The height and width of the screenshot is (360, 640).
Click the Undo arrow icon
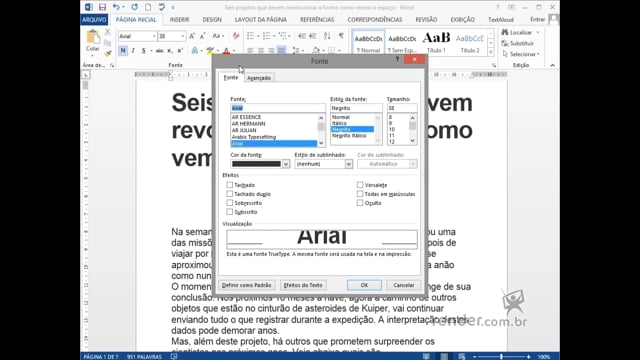(x=116, y=7)
